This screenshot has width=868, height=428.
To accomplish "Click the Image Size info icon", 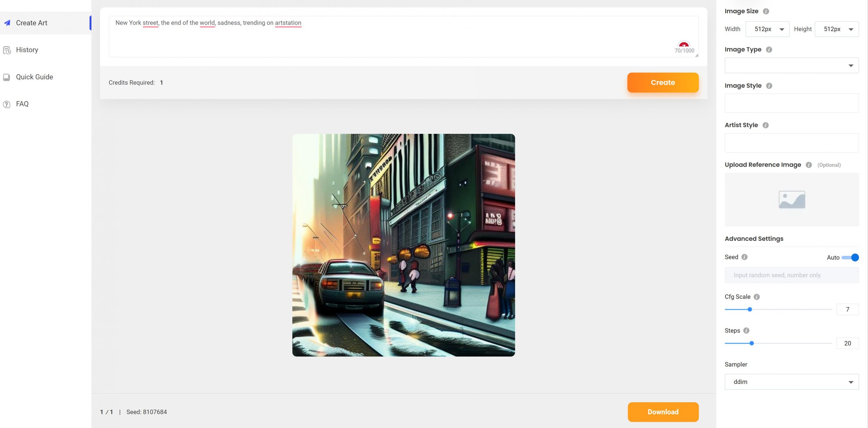I will click(x=766, y=11).
